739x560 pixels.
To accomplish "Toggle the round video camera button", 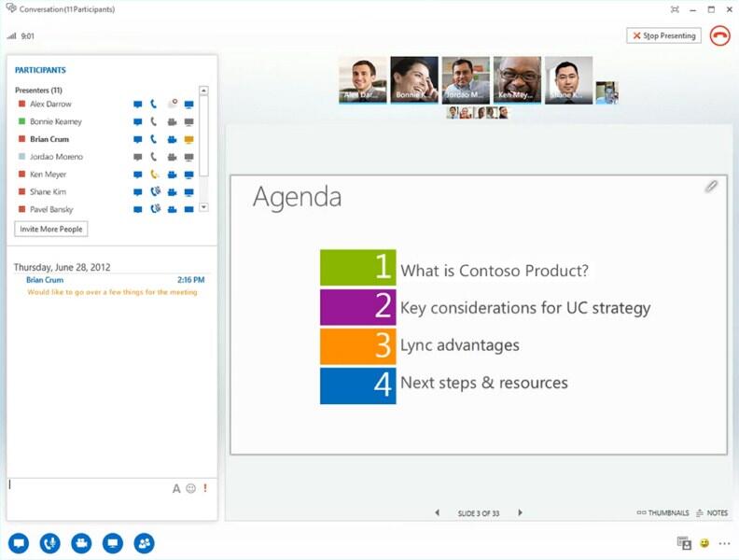I will pos(81,543).
